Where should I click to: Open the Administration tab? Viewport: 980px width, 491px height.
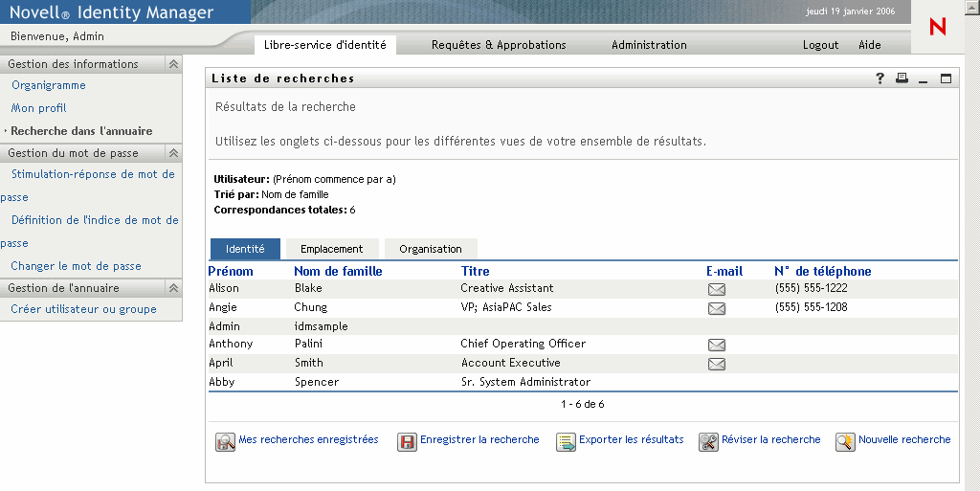650,45
